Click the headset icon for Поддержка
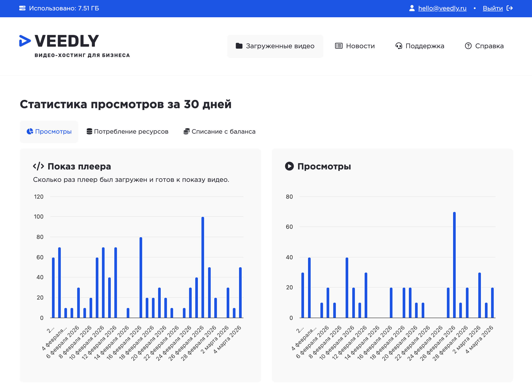The image size is (532, 392). click(x=399, y=46)
